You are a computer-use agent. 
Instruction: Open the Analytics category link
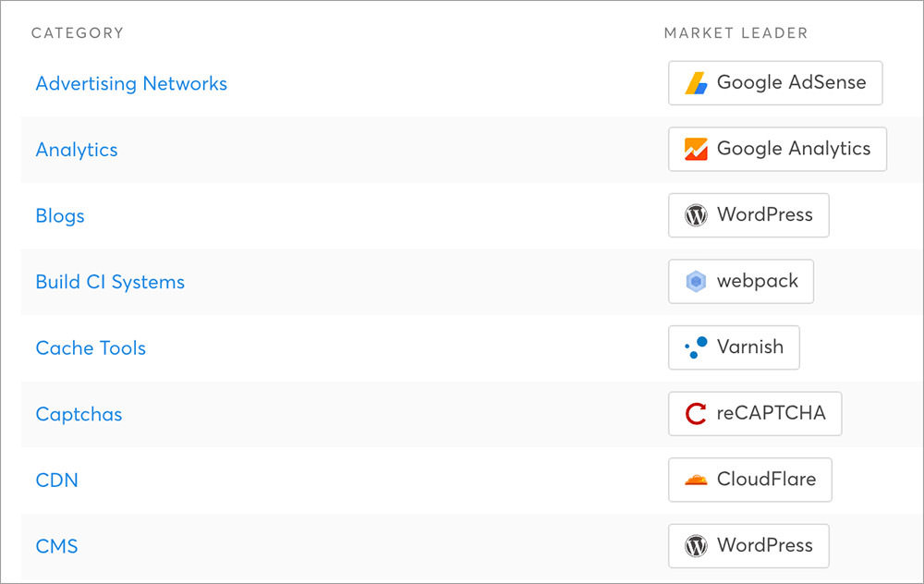click(x=77, y=150)
